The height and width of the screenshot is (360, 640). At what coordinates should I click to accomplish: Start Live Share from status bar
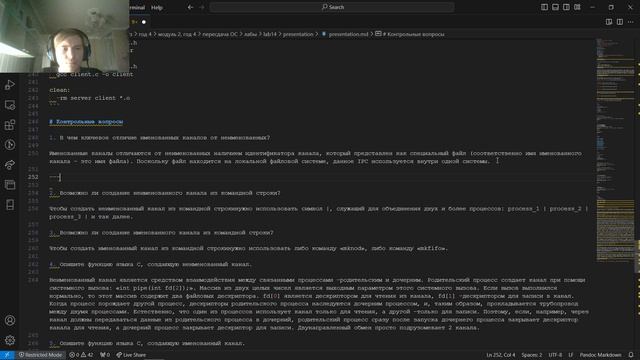pyautogui.click(x=131, y=355)
